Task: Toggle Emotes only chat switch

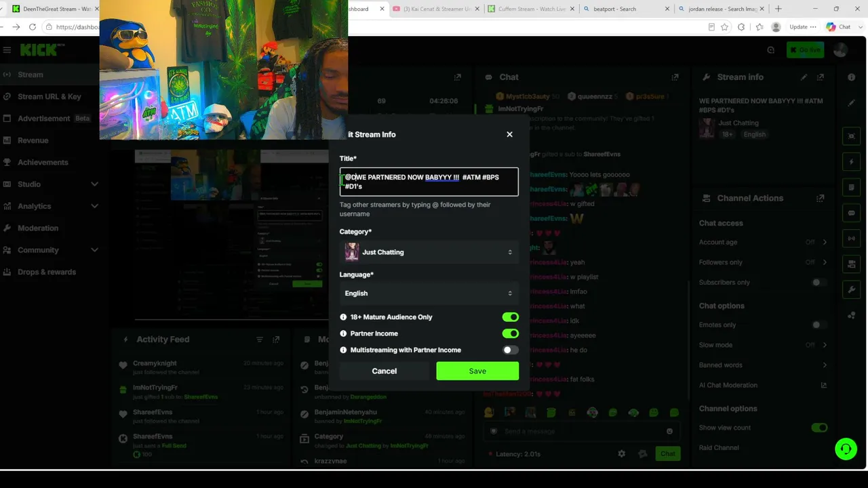Action: point(819,325)
